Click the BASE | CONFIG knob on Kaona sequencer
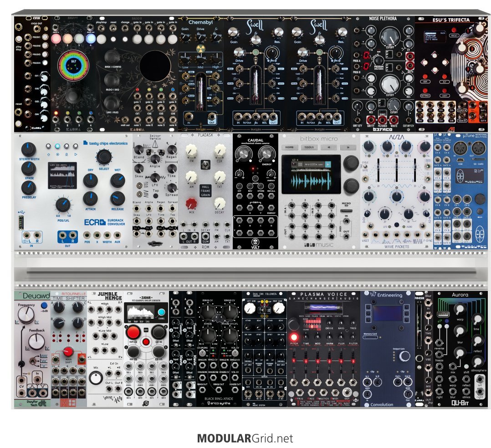Viewport: 491px width, 448px height. point(112,56)
